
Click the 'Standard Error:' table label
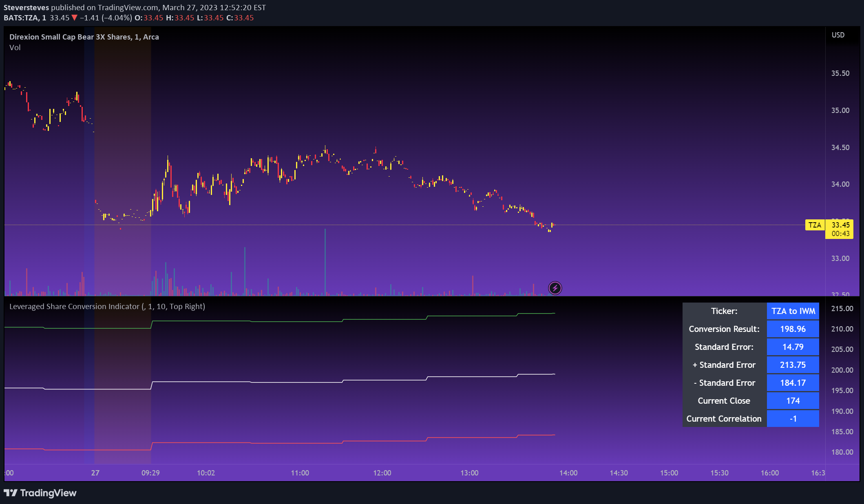(724, 347)
